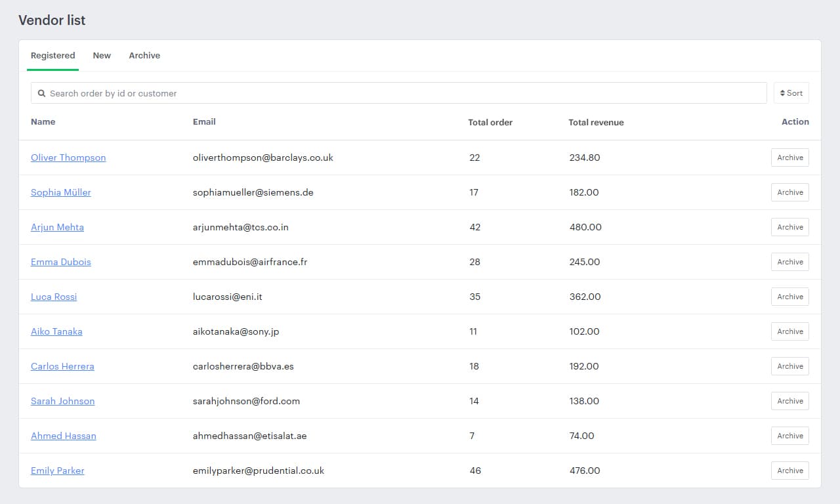View Luca Rossi vendor page
Image resolution: width=840 pixels, height=504 pixels.
54,297
